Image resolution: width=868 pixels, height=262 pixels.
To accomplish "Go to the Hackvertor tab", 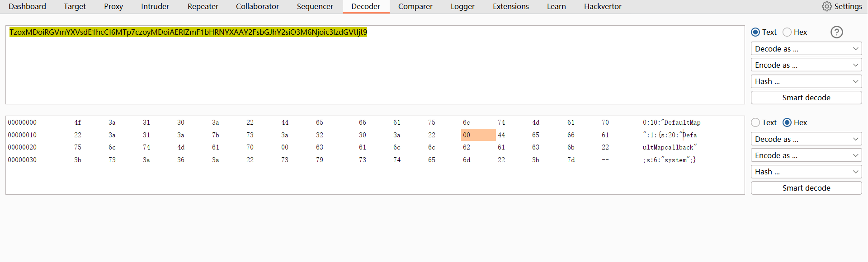I will [x=603, y=6].
